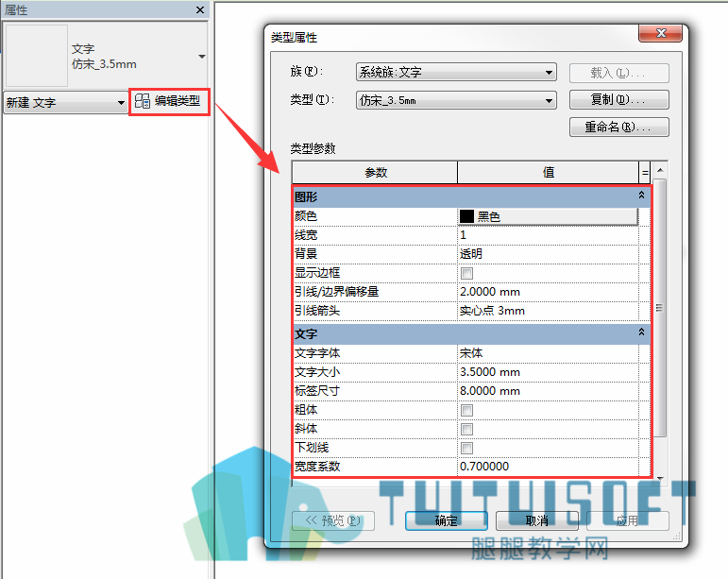Image resolution: width=728 pixels, height=579 pixels.
Task: Click the 应用 (Apply) button
Action: pos(627,521)
